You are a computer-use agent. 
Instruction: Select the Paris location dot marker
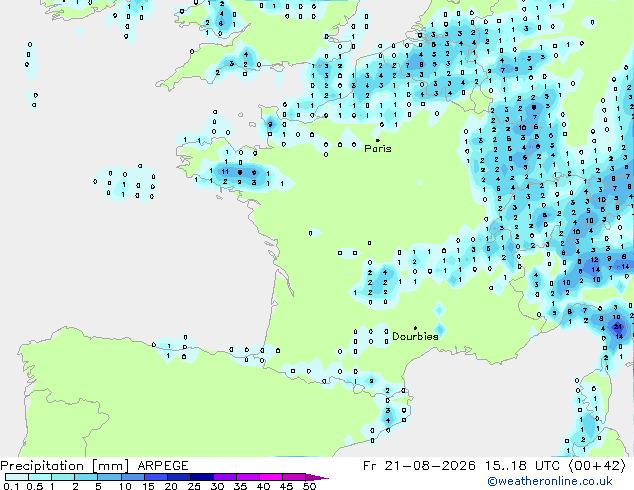[378, 140]
